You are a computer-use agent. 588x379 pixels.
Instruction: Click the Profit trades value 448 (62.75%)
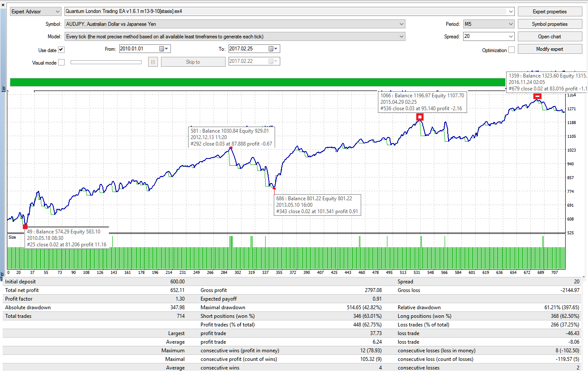point(368,325)
